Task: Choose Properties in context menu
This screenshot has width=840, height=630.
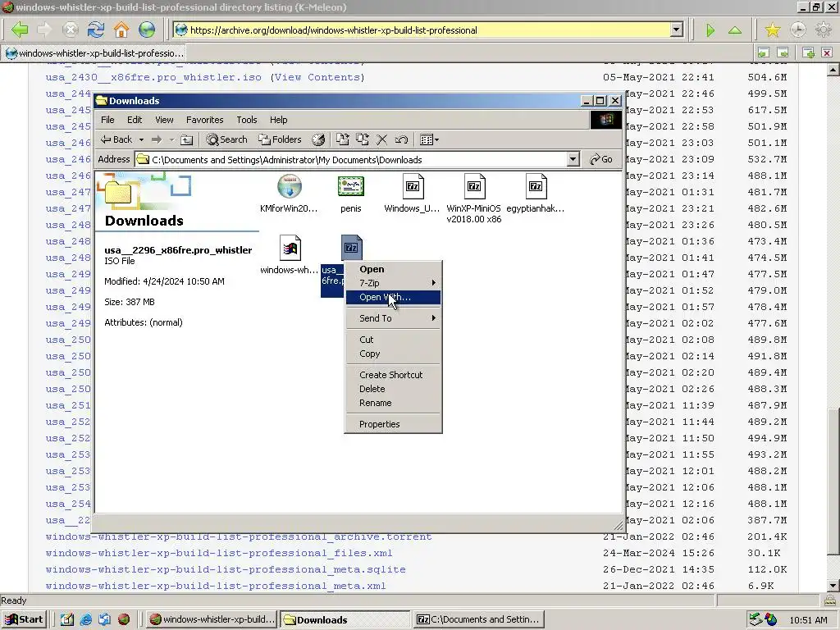Action: coord(393,424)
